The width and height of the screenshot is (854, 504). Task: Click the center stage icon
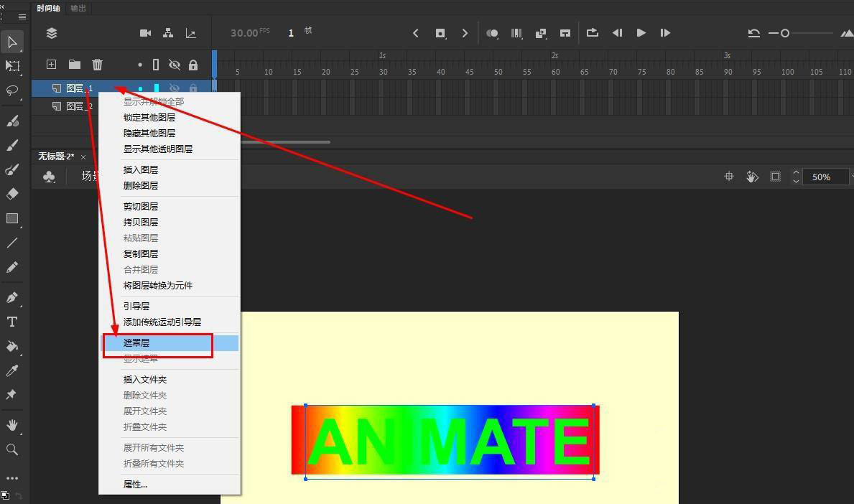coord(729,177)
